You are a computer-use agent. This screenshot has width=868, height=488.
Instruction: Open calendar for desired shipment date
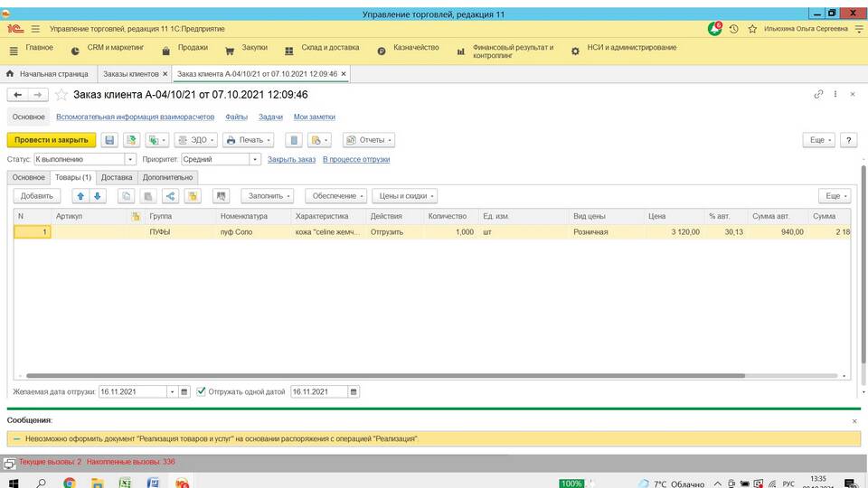(x=184, y=392)
